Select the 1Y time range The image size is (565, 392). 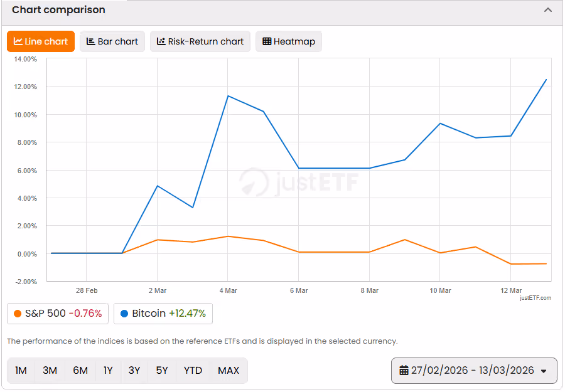[x=108, y=371]
